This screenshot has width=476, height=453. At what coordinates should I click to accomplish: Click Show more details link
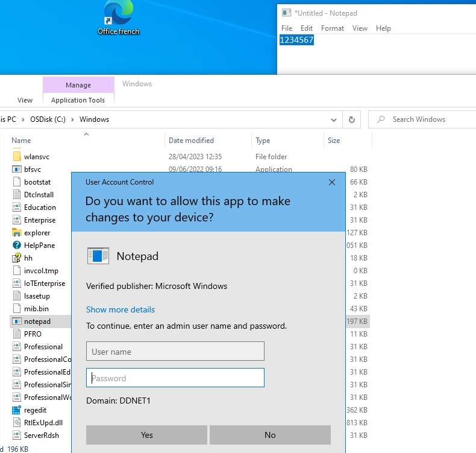click(x=121, y=309)
